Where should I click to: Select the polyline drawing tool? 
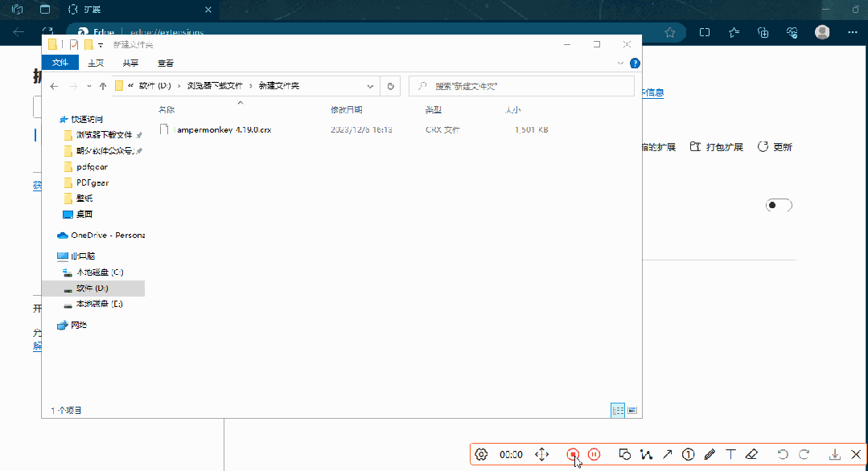coord(646,454)
